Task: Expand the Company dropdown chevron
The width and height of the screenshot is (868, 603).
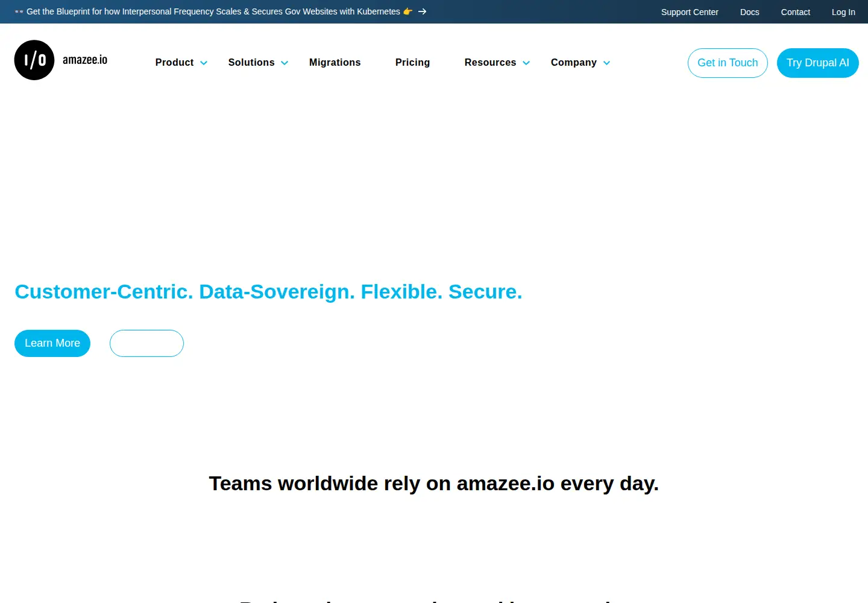Action: pos(606,63)
